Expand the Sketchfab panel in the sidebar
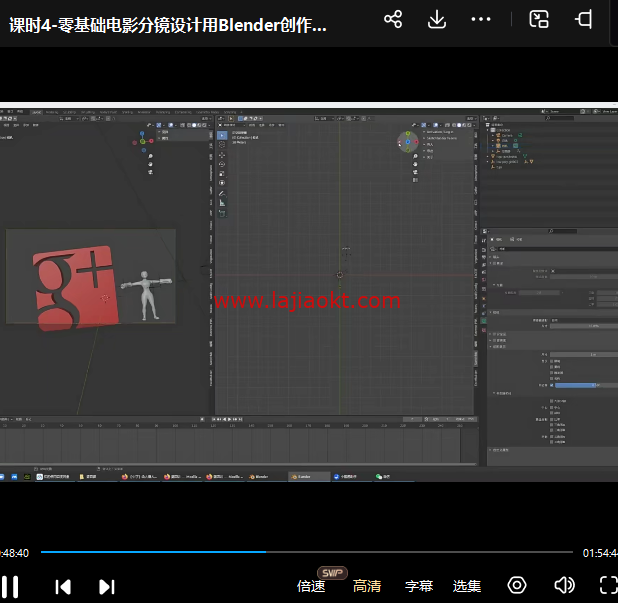618x603 pixels. pyautogui.click(x=442, y=138)
